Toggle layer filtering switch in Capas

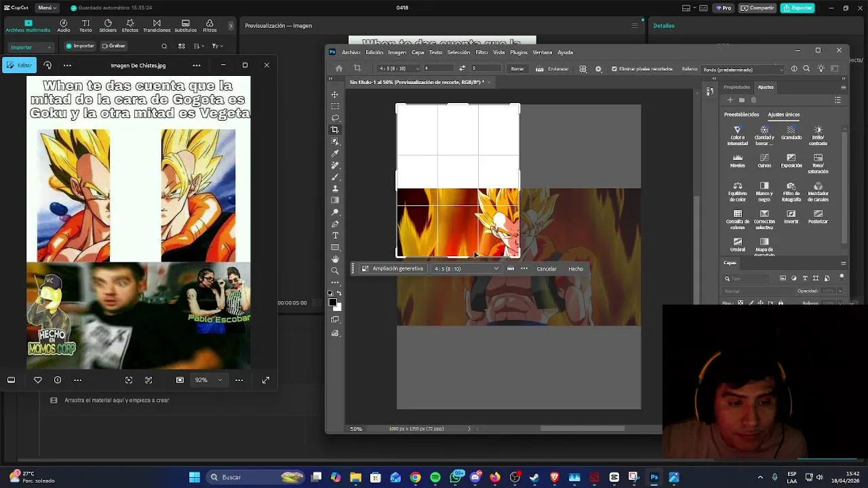[842, 277]
